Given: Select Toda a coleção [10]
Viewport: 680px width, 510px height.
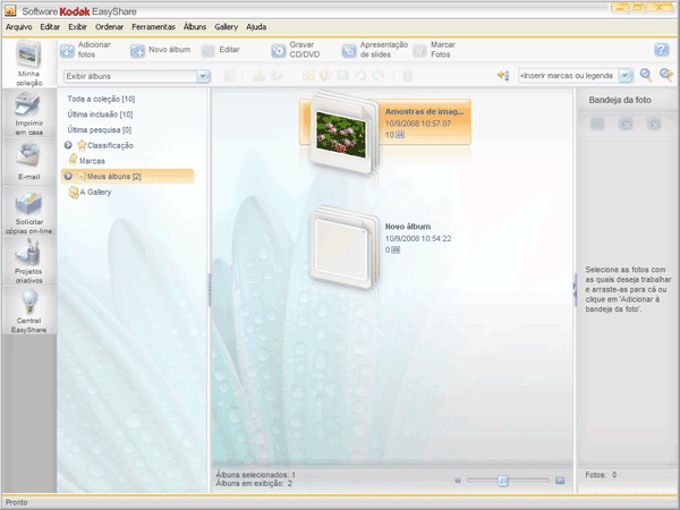Looking at the screenshot, I should click(x=101, y=99).
